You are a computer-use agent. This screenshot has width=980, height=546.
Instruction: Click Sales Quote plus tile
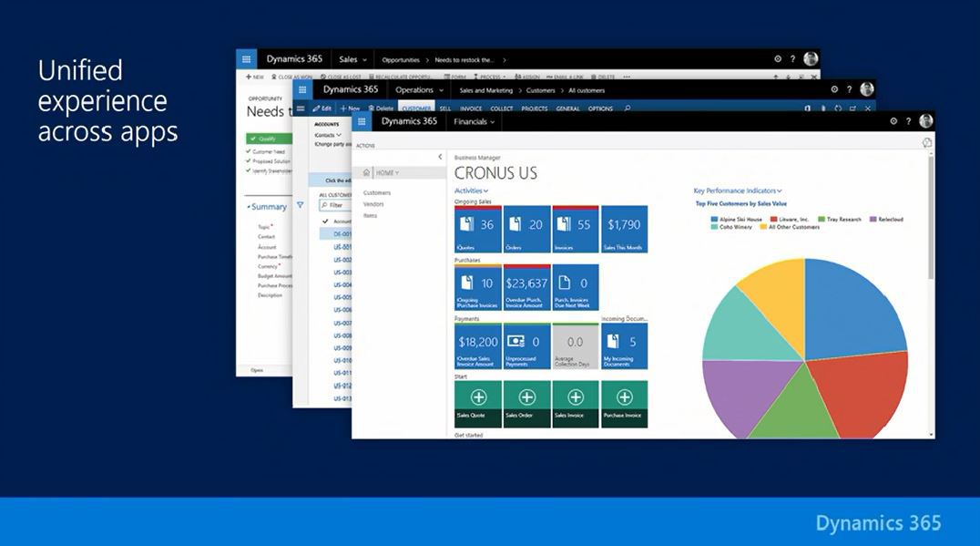click(478, 405)
